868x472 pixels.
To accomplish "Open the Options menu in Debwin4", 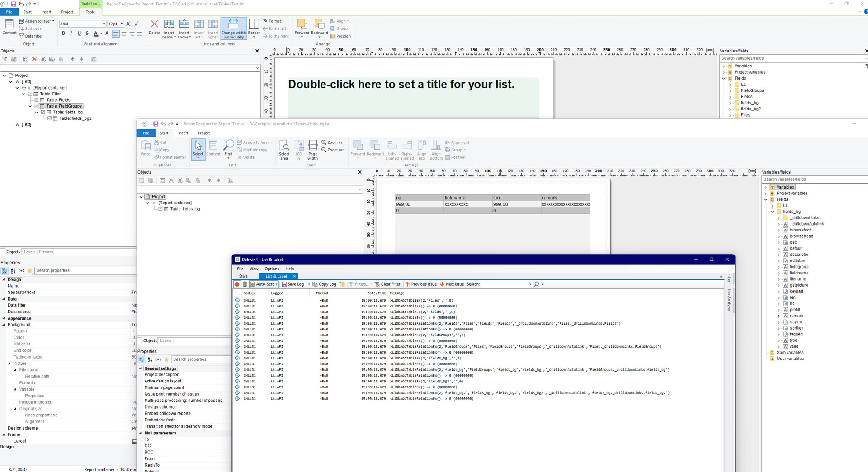I will pyautogui.click(x=272, y=269).
